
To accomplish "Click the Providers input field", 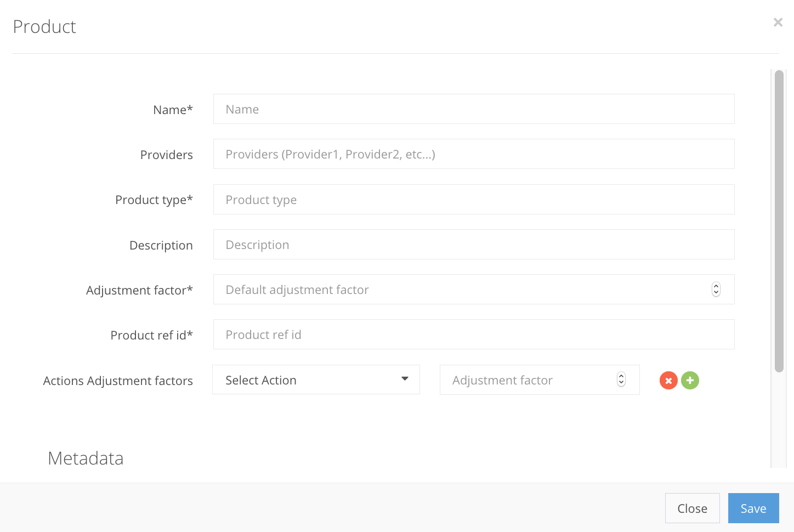I will click(x=474, y=154).
